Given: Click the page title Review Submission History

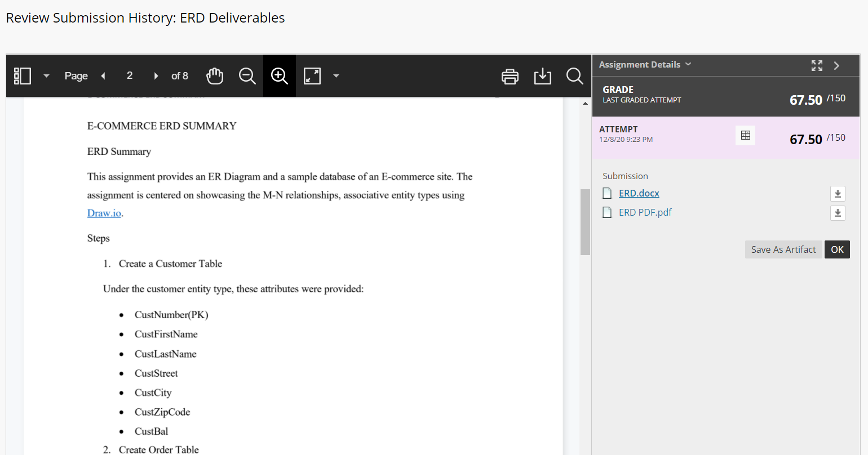Looking at the screenshot, I should pos(145,18).
